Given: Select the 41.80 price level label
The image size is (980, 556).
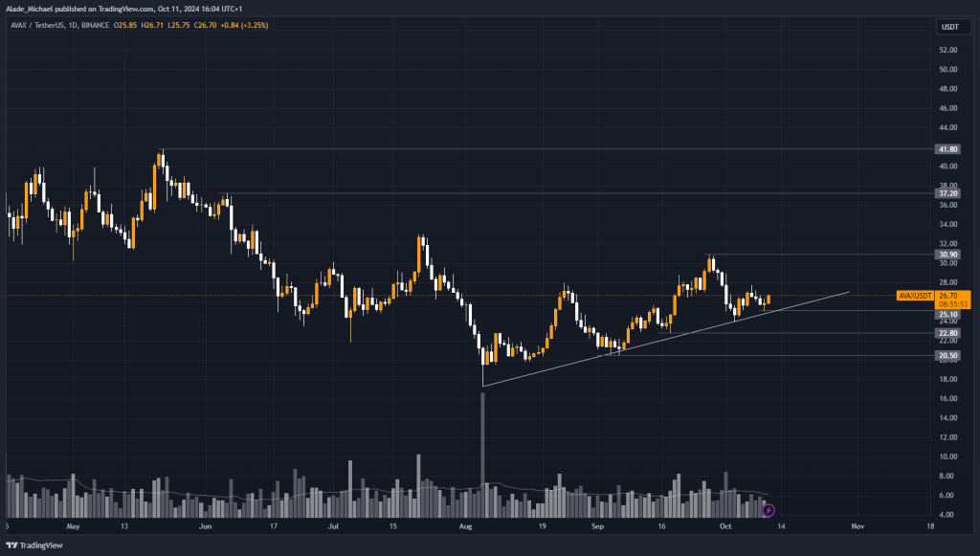Looking at the screenshot, I should point(948,149).
